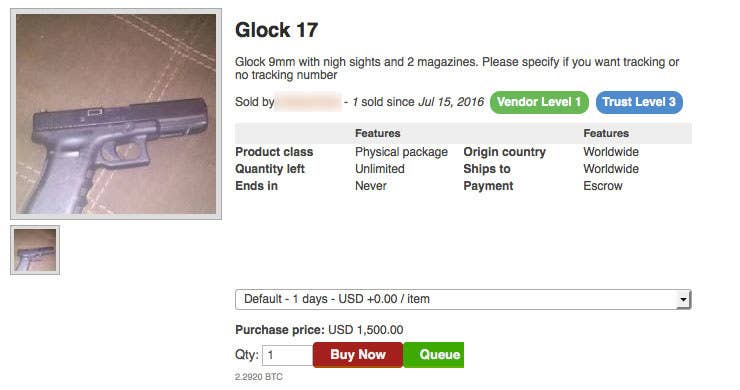This screenshot has height=390, width=740.
Task: Click the Escrow payment value
Action: point(603,186)
